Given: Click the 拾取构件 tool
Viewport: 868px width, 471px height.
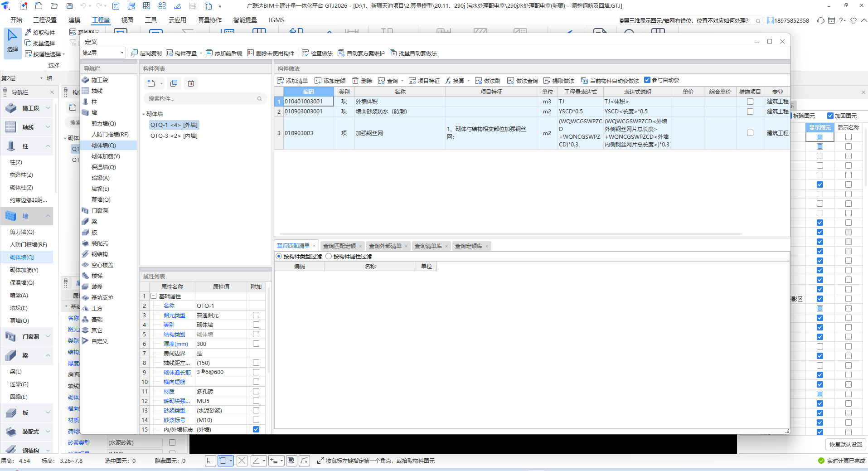Looking at the screenshot, I should point(40,32).
